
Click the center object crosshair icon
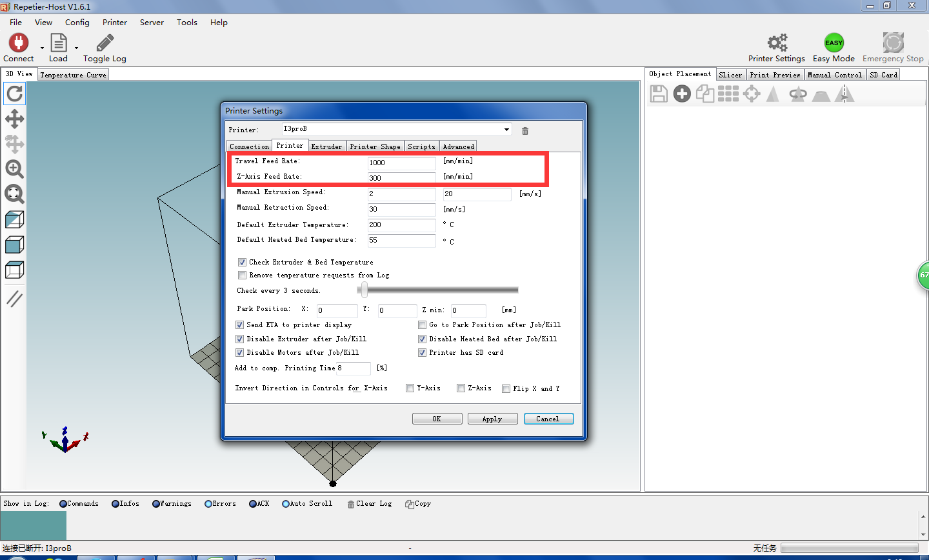tap(752, 94)
